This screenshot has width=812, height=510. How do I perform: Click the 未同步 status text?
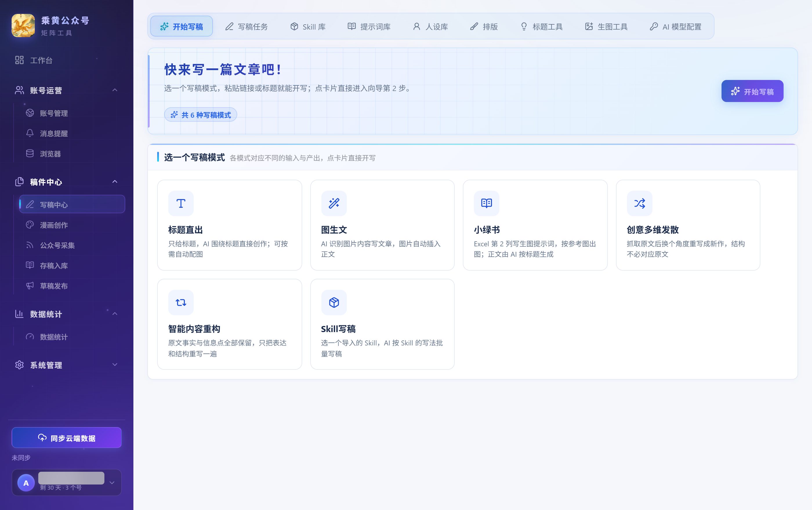[x=21, y=458]
